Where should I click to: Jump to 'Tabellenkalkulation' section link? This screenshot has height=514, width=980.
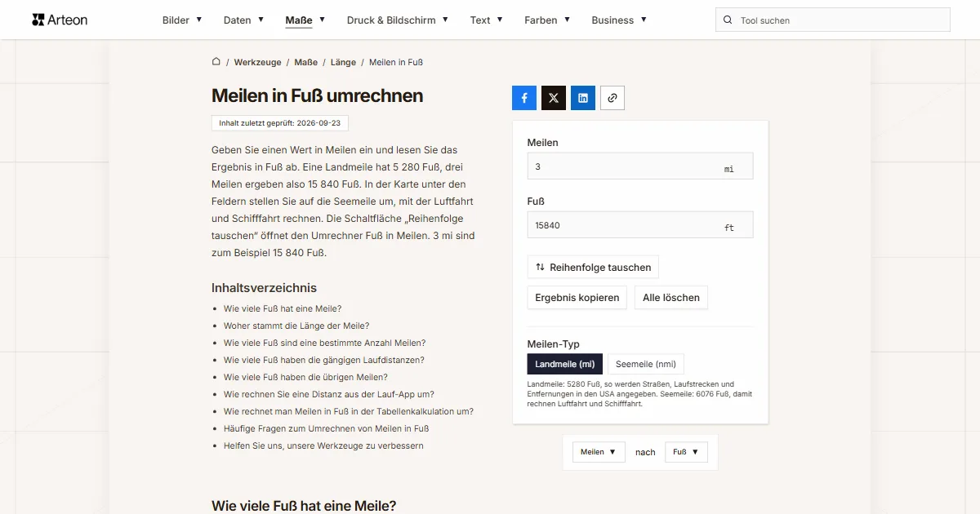349,411
